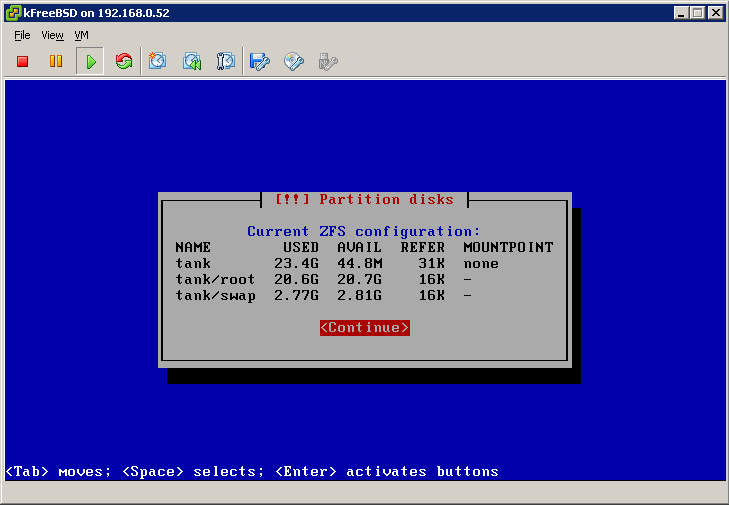The height and width of the screenshot is (505, 729).
Task: Click the REFER column header
Action: 423,247
